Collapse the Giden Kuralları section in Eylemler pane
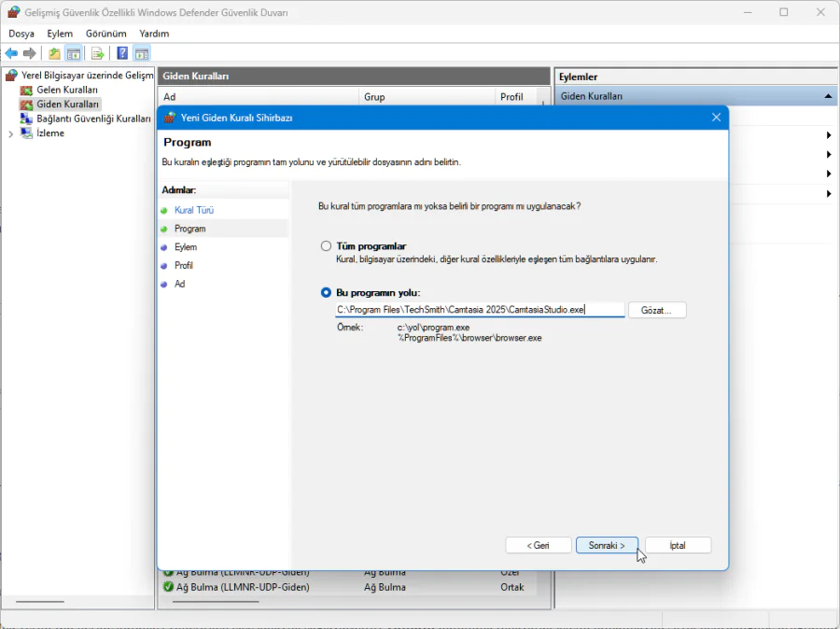 [x=827, y=95]
